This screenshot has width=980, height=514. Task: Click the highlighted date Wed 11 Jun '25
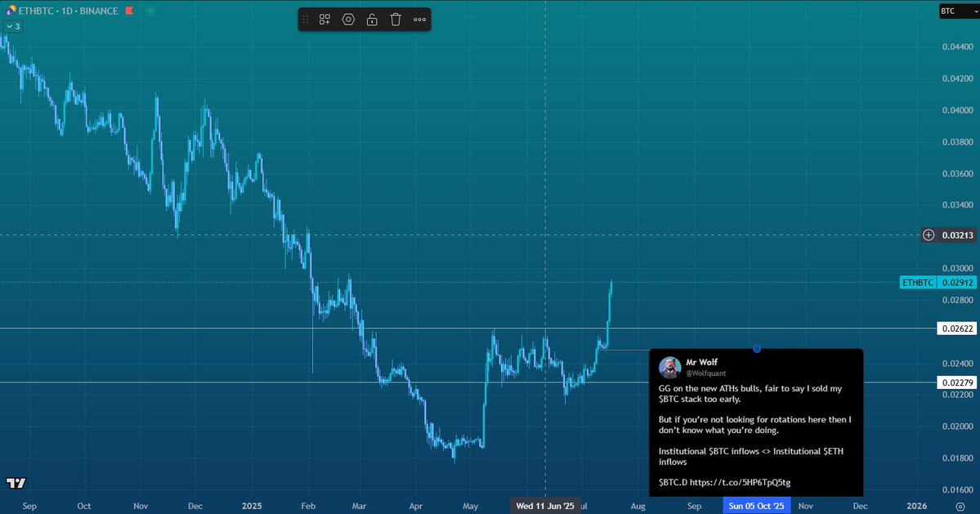tap(545, 506)
